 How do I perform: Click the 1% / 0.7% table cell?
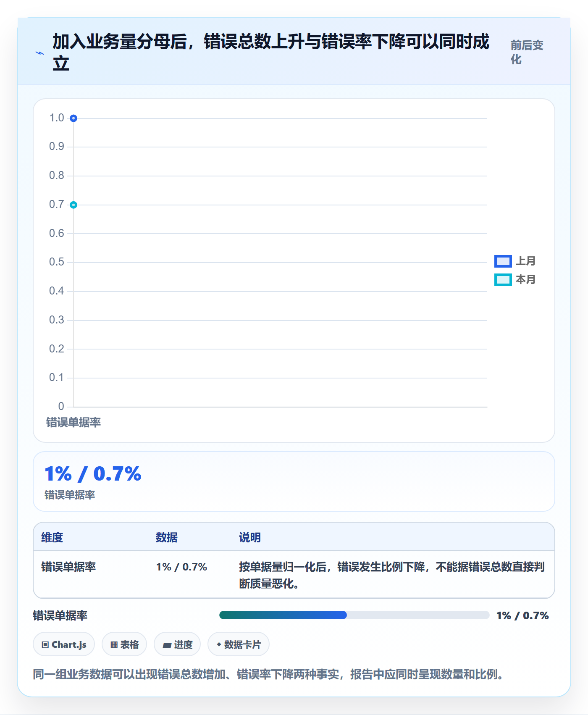pyautogui.click(x=181, y=567)
